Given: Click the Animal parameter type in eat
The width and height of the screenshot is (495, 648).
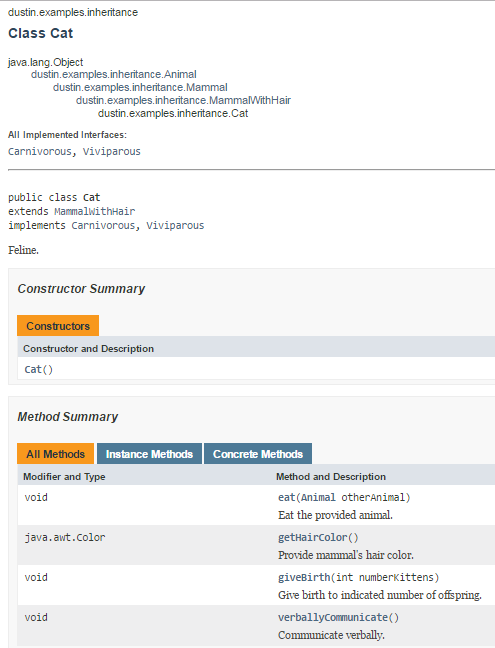Looking at the screenshot, I should [318, 498].
